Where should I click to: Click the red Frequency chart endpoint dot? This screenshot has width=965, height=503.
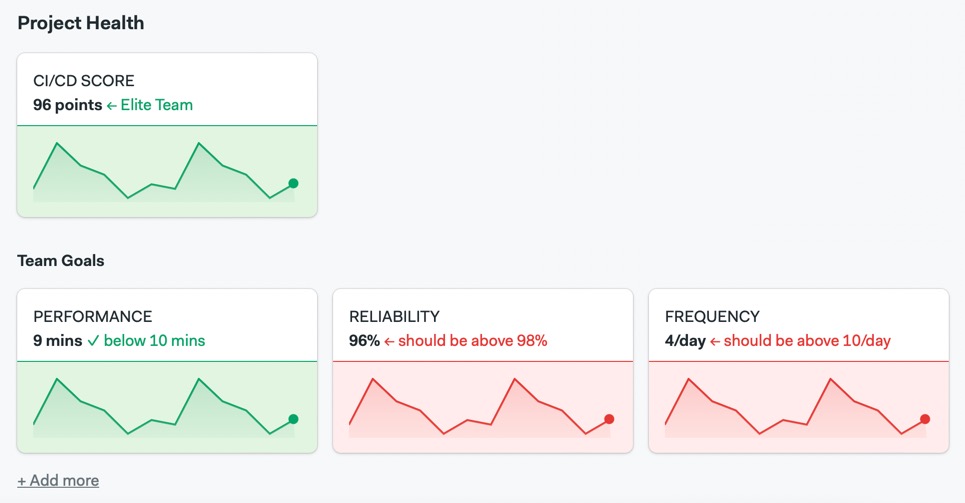(925, 419)
